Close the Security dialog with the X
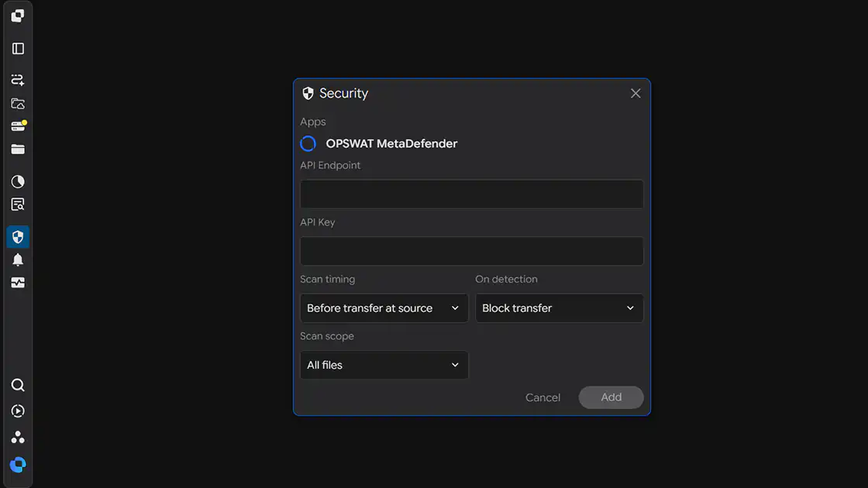Viewport: 868px width, 488px height. coord(635,94)
